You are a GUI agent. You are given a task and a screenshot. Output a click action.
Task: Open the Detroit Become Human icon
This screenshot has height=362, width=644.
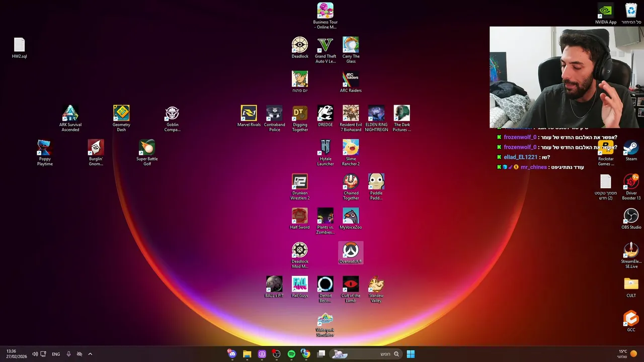pos(325,289)
